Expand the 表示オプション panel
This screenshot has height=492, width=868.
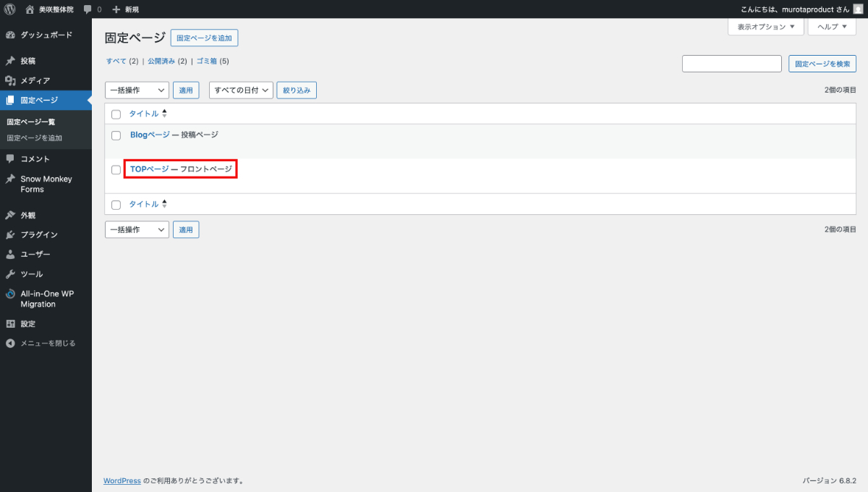coord(765,27)
